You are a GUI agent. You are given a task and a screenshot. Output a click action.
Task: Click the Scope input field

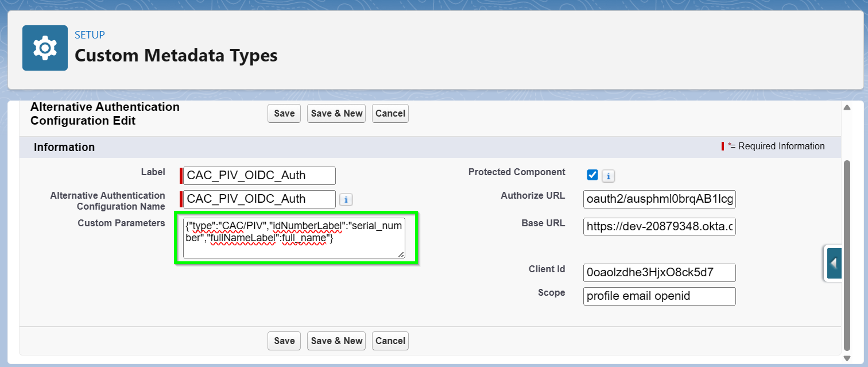(659, 296)
